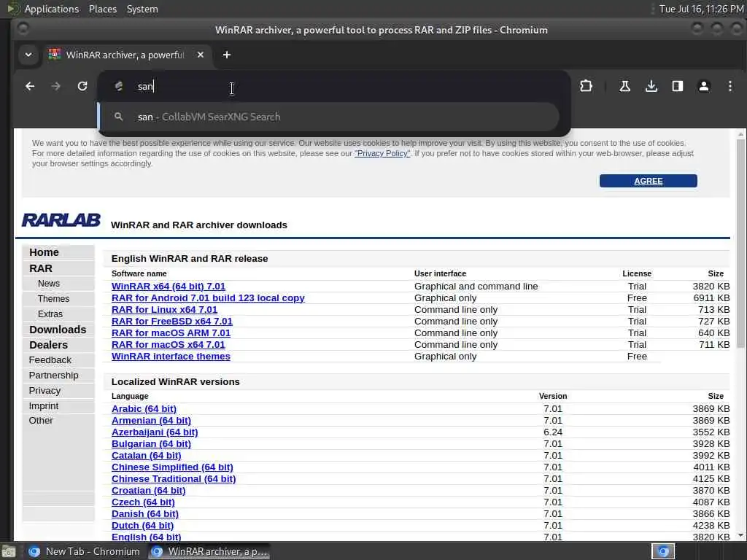Screen dimensions: 747x560
Task: Download Dutch (64 bit) version
Action: (x=142, y=525)
